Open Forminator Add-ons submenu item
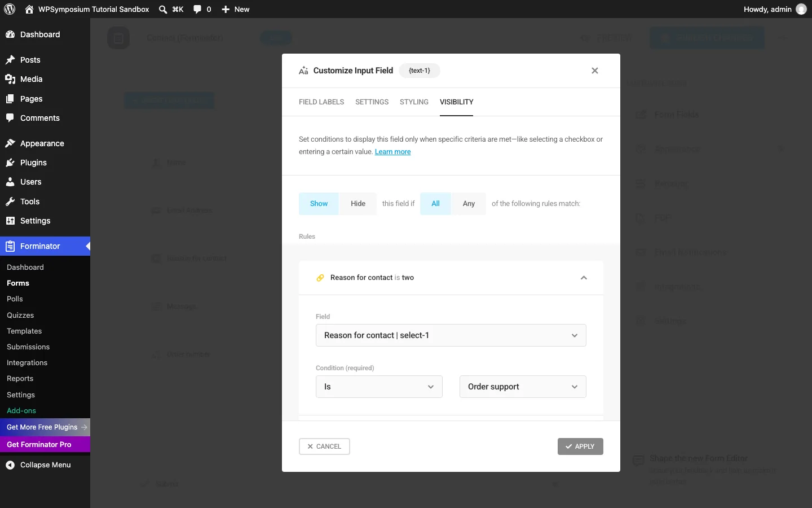The image size is (812, 508). (21, 410)
